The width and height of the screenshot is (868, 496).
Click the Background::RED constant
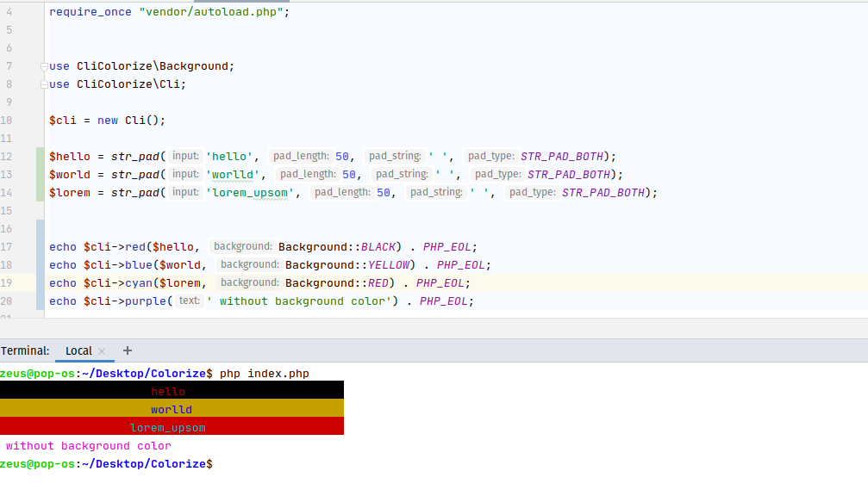coord(336,283)
